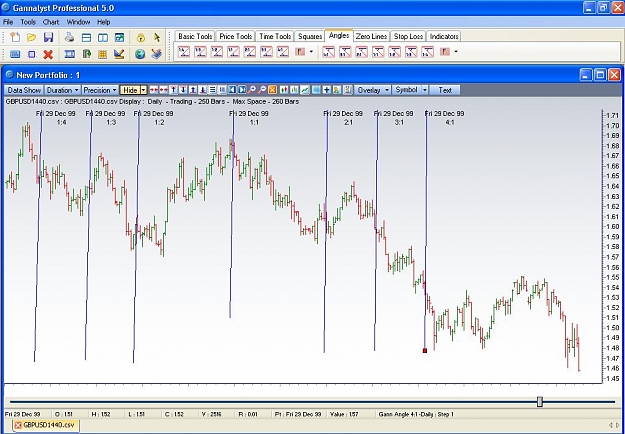Open the Duration dropdown

click(62, 90)
